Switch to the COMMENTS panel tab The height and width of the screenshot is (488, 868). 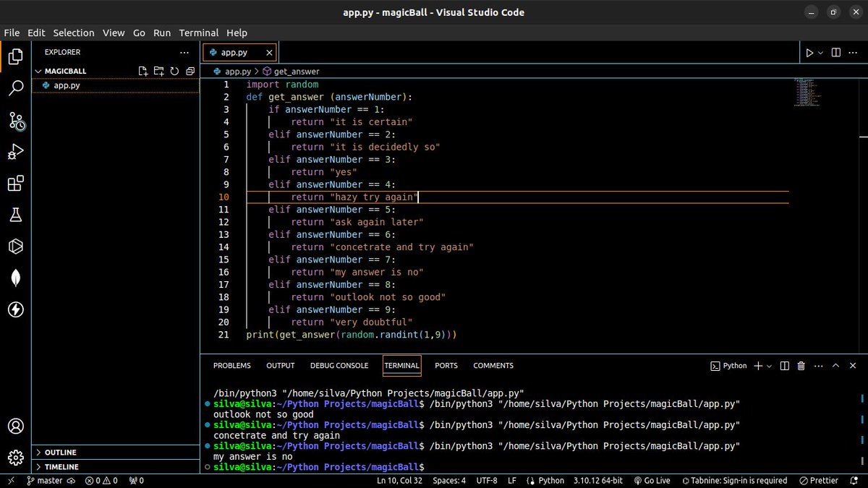pyautogui.click(x=493, y=366)
